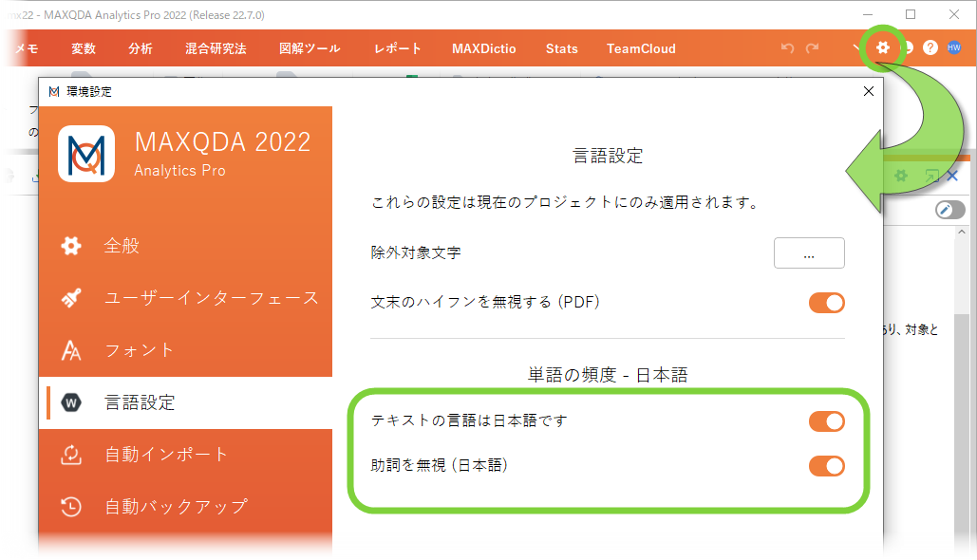977x560 pixels.
Task: Minimize the MAXQDA window
Action: 868,14
